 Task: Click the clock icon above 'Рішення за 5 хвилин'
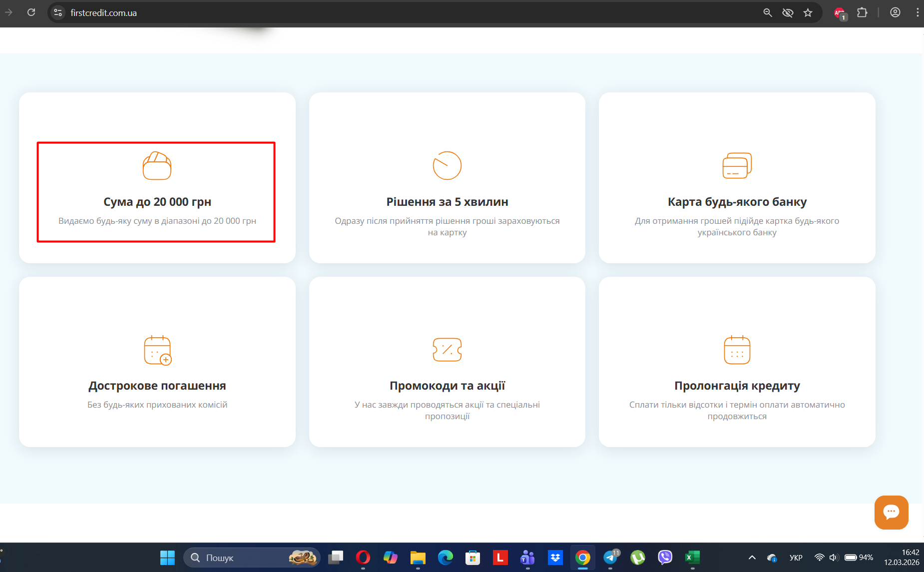447,165
